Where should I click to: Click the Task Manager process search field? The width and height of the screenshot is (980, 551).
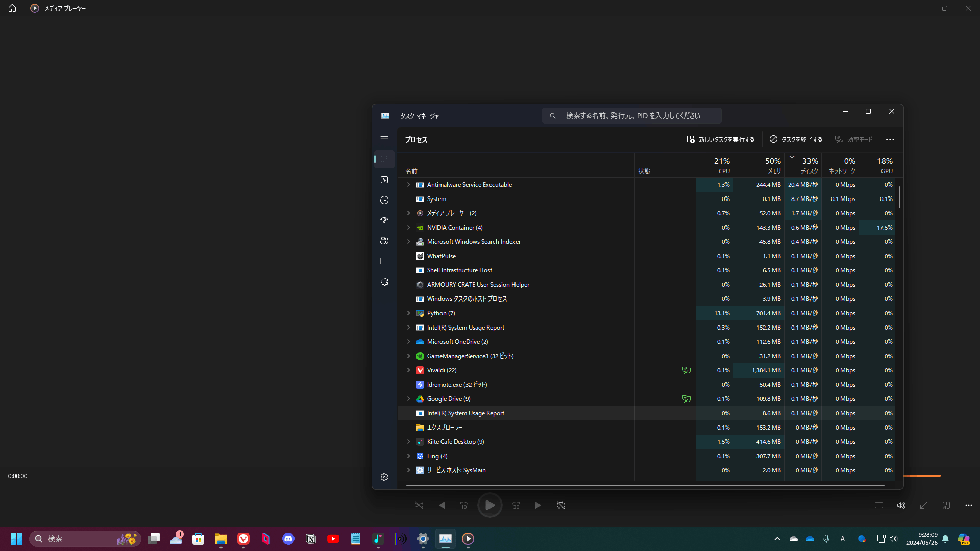(632, 116)
